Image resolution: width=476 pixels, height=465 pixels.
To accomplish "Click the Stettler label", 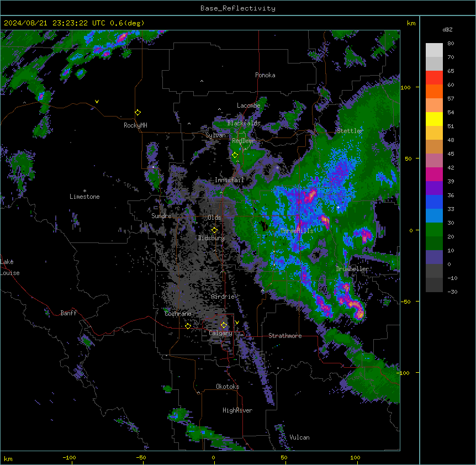I will click(x=350, y=131).
